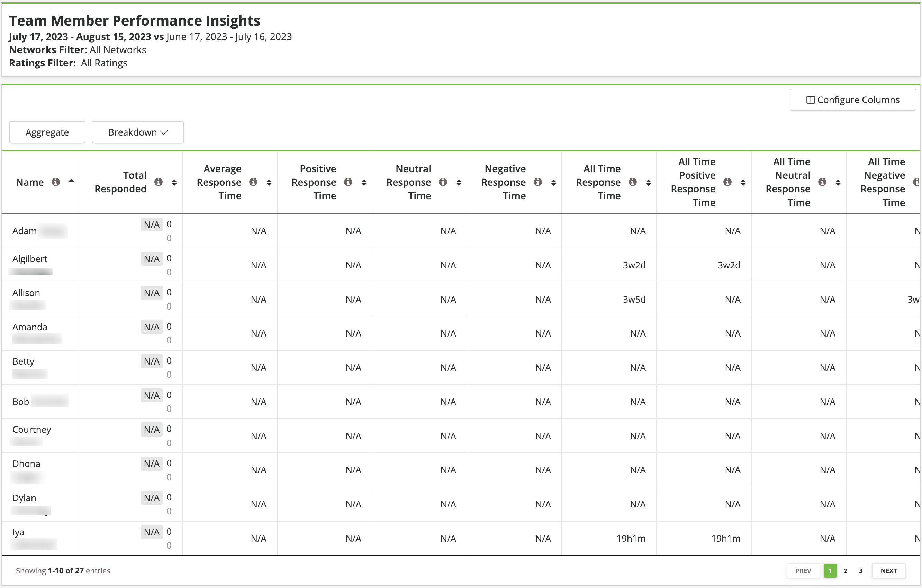Open the Configure Columns panel
922x588 pixels.
click(x=853, y=100)
